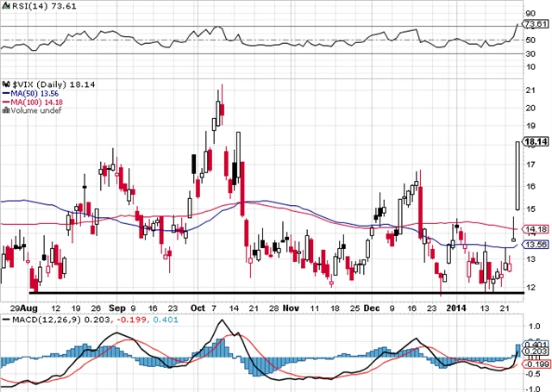
Task: Select the Dec label on the date axis
Action: click(x=372, y=306)
